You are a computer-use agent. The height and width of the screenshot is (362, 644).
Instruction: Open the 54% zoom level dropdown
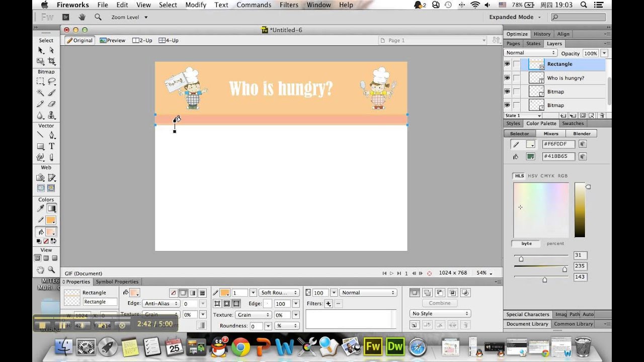point(485,273)
